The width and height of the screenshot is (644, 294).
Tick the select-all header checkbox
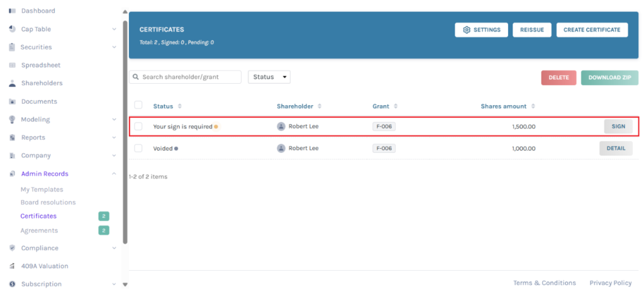(x=138, y=105)
